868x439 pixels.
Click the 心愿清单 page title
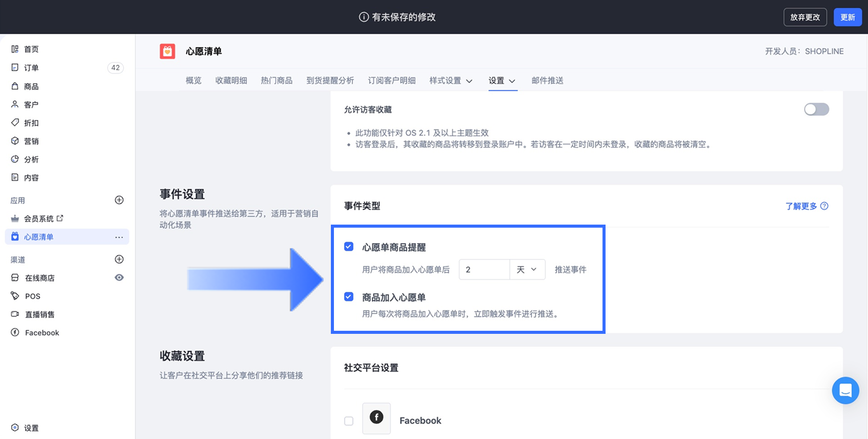click(x=204, y=51)
